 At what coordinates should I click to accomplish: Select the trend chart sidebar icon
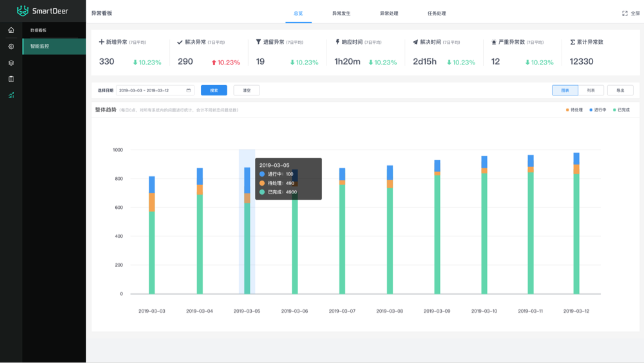pyautogui.click(x=11, y=95)
